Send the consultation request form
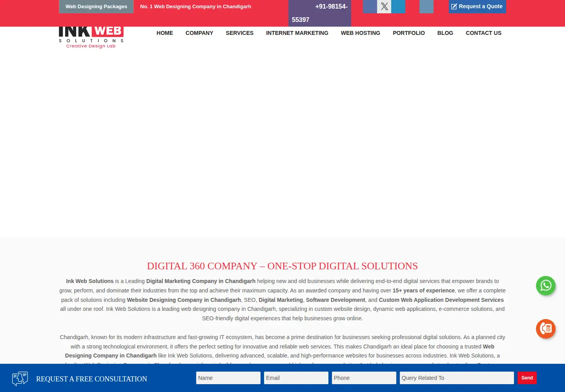This screenshot has height=392, width=565. coord(527,378)
